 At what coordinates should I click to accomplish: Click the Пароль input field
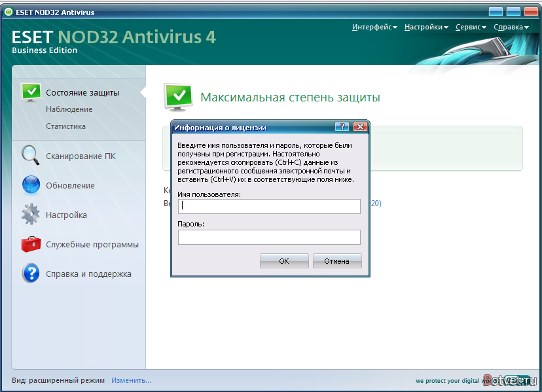(x=269, y=237)
